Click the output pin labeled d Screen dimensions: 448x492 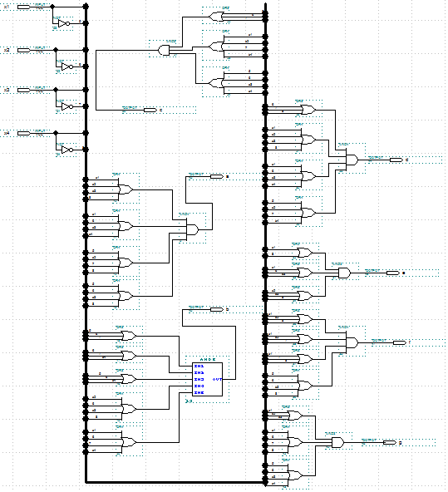pos(396,160)
